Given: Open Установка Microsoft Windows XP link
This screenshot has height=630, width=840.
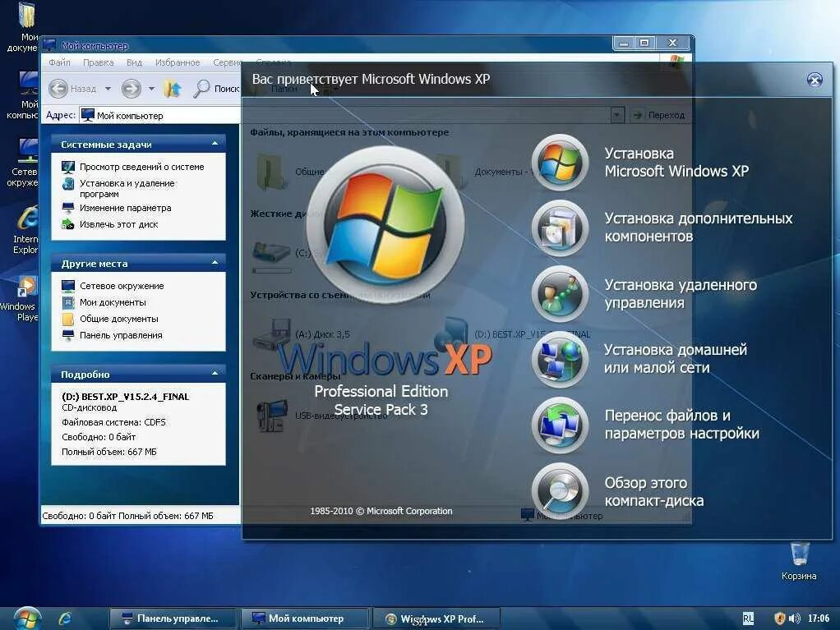Looking at the screenshot, I should point(676,162).
